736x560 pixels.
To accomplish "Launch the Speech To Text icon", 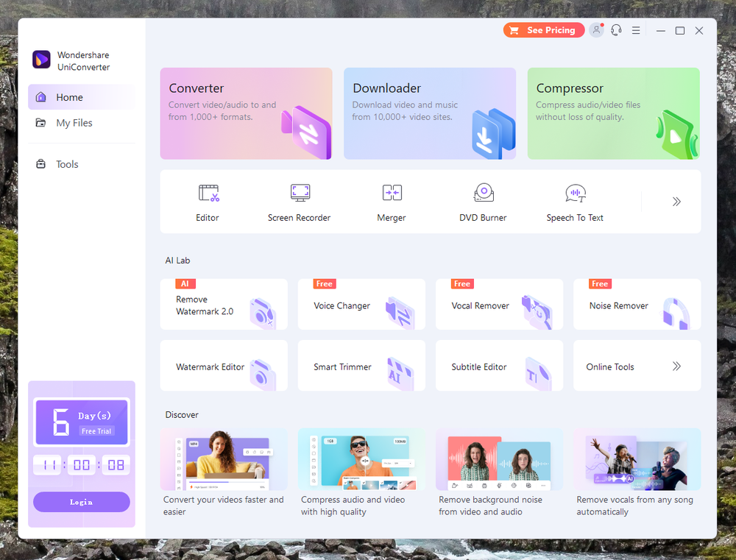I will coord(576,193).
